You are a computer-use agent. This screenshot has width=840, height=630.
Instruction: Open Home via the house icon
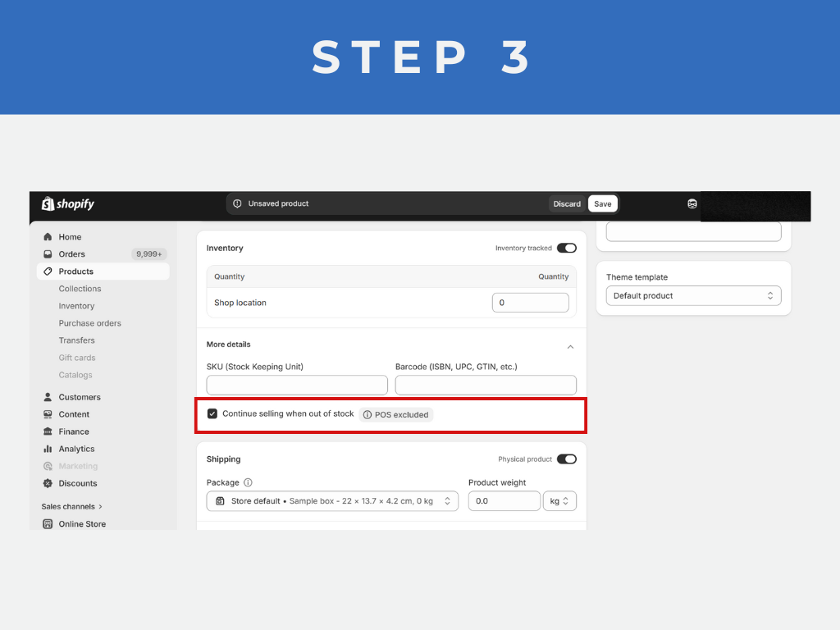(48, 237)
